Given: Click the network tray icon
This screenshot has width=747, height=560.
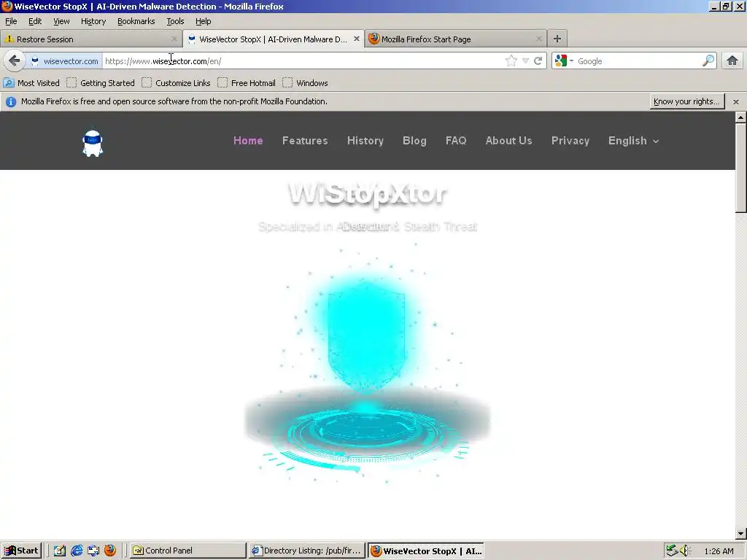Looking at the screenshot, I should pyautogui.click(x=672, y=551).
